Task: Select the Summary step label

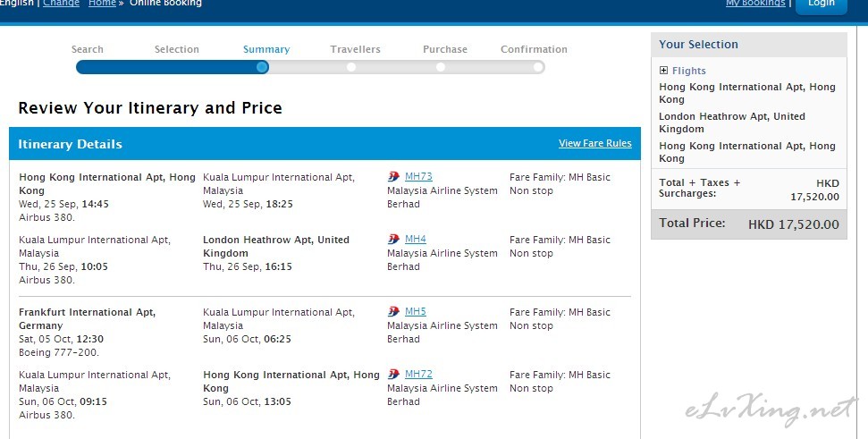Action: [266, 50]
